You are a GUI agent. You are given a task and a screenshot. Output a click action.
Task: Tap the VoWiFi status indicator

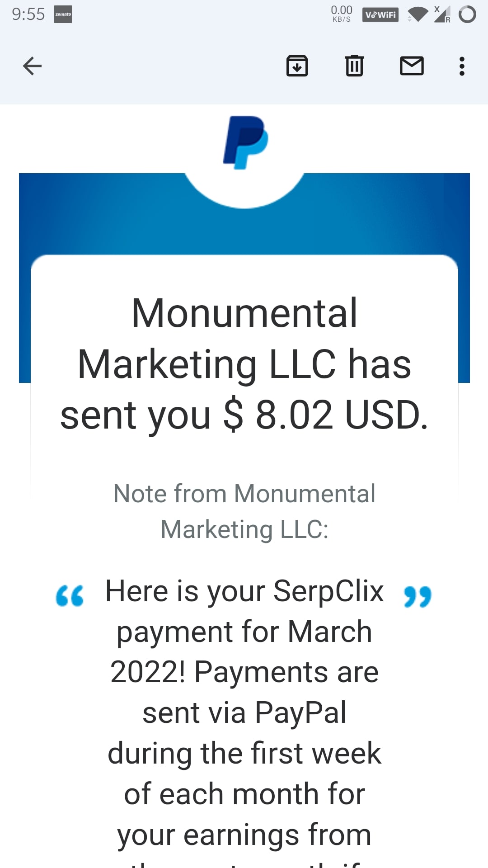(x=380, y=15)
